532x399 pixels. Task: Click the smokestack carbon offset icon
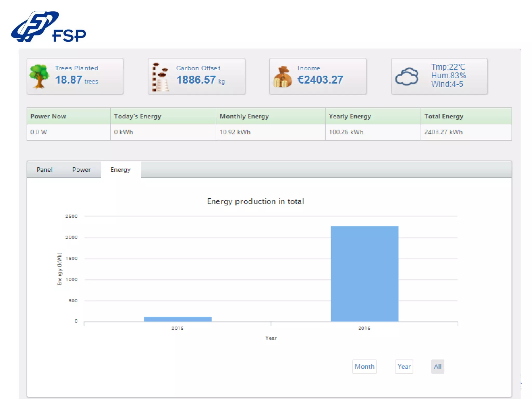click(x=160, y=77)
